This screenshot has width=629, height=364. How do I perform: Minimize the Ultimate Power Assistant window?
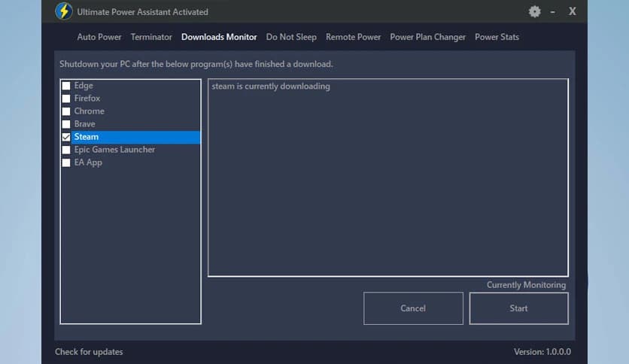[553, 12]
